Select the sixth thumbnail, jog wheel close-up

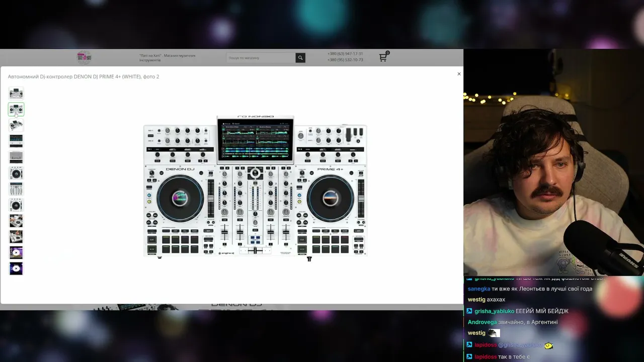click(x=16, y=173)
